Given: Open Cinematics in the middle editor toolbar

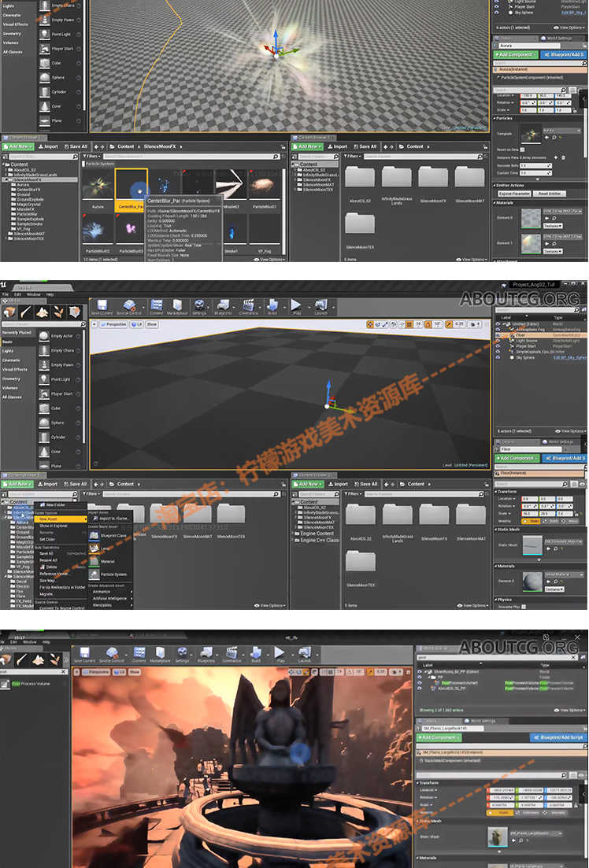Looking at the screenshot, I should 248,308.
